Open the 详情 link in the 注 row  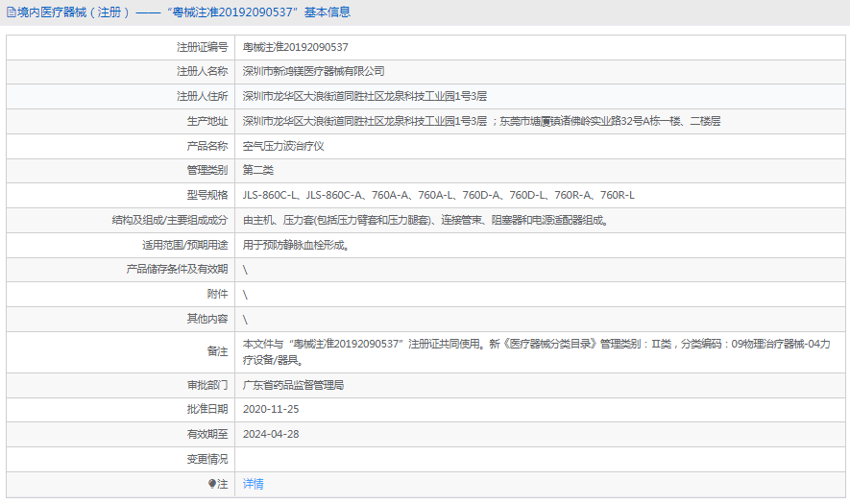click(254, 484)
